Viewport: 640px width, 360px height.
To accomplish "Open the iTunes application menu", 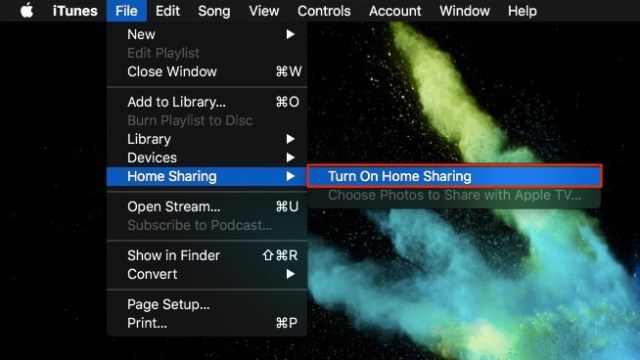I will [x=75, y=11].
